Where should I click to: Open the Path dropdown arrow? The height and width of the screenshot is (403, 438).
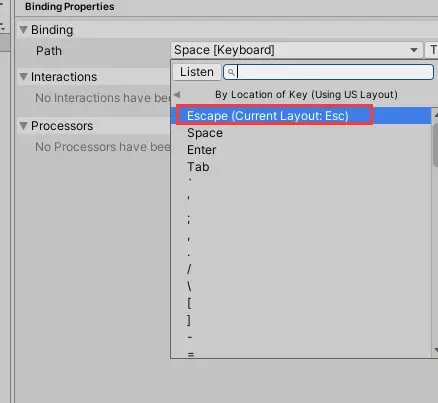[414, 50]
